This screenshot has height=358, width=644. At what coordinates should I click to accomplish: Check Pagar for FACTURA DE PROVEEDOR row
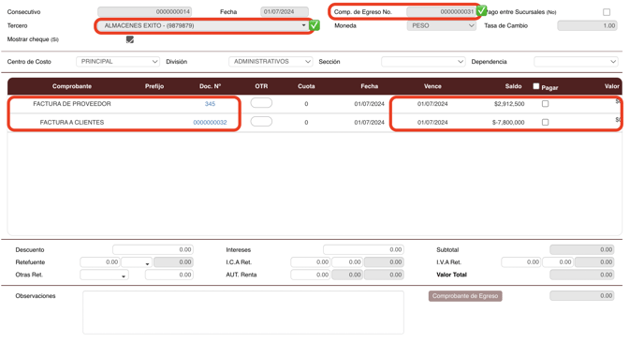tap(545, 104)
